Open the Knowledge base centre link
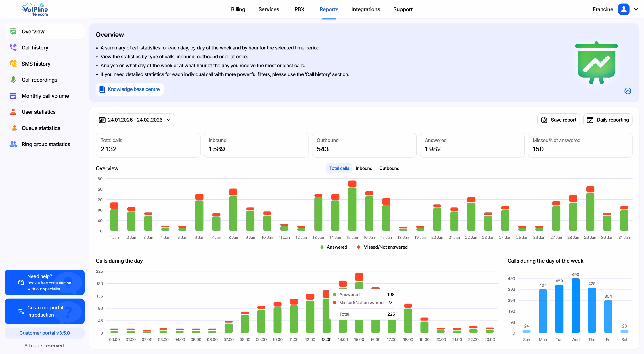The height and width of the screenshot is (354, 644). pos(130,89)
